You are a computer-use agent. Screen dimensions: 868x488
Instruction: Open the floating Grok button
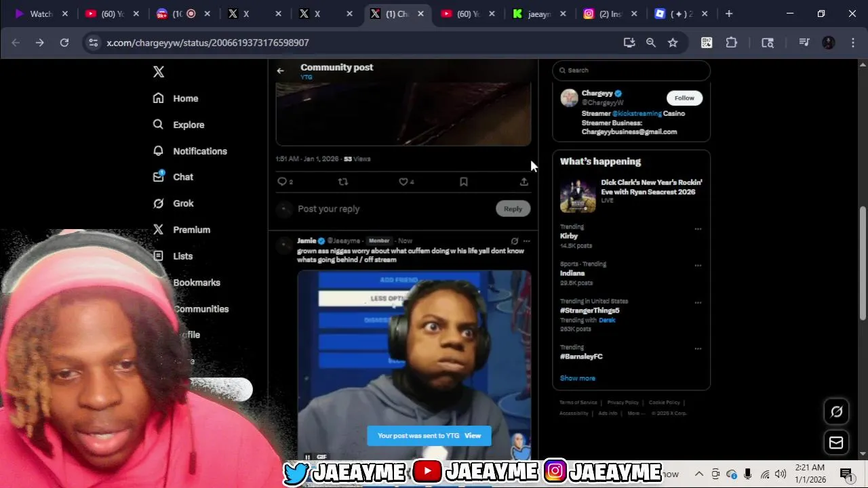[x=837, y=411]
